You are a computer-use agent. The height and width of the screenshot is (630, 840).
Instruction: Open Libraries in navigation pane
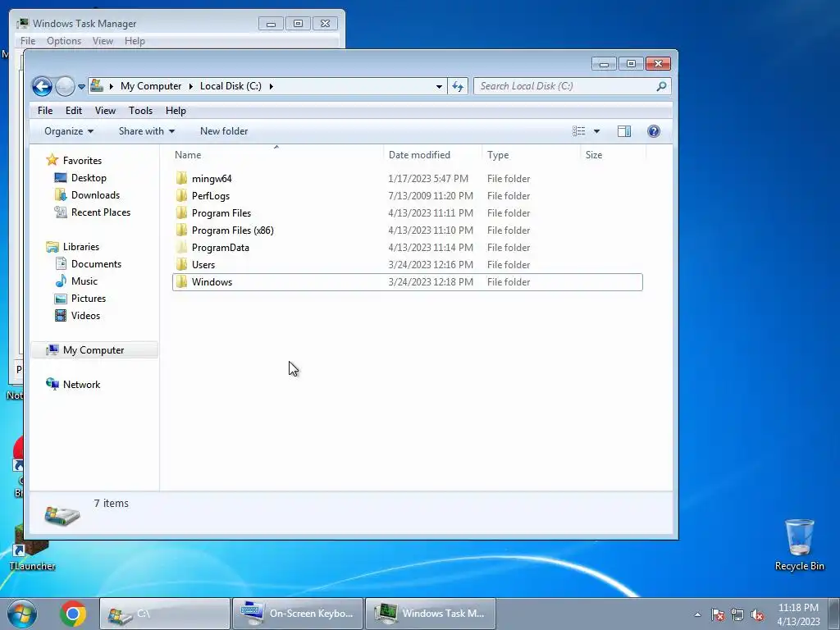(x=81, y=246)
